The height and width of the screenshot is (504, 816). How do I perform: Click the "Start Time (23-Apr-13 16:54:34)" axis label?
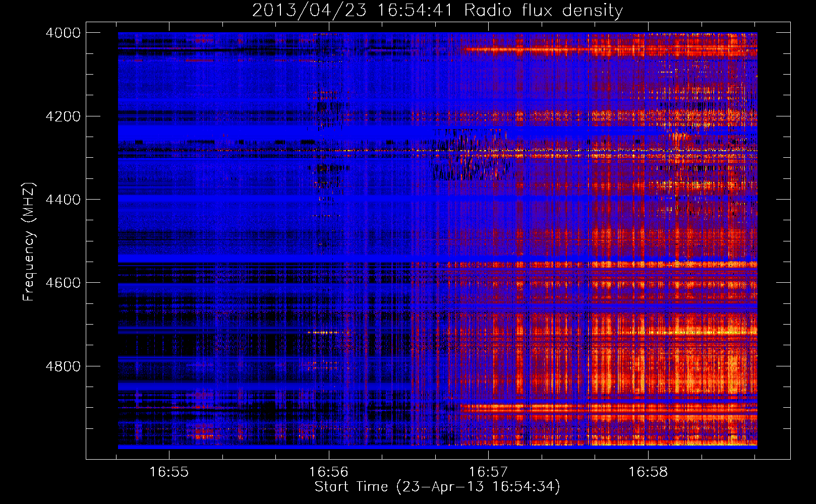pyautogui.click(x=437, y=487)
